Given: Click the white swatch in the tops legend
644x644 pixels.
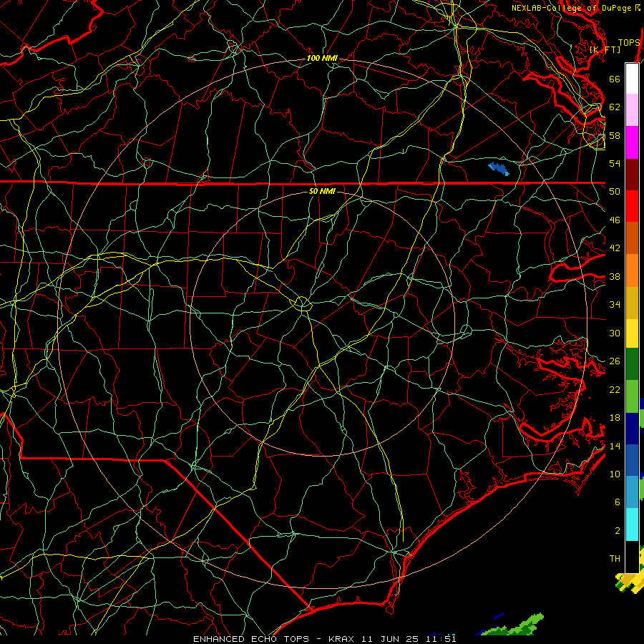Looking at the screenshot, I should tap(632, 79).
